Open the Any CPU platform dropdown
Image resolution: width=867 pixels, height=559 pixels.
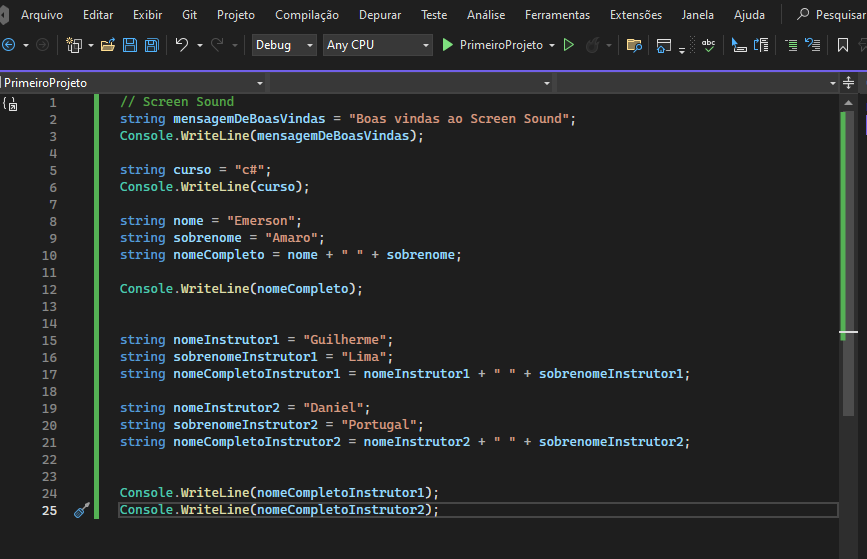point(378,45)
